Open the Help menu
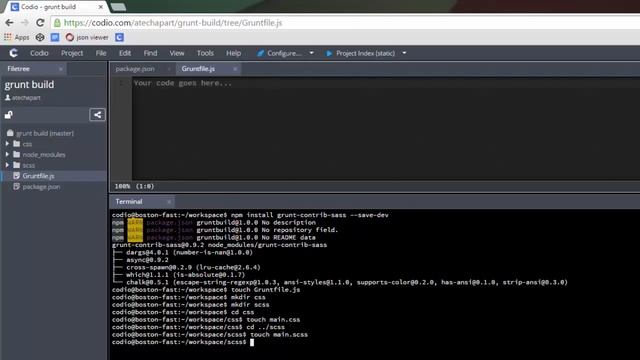The width and height of the screenshot is (640, 360). click(233, 53)
